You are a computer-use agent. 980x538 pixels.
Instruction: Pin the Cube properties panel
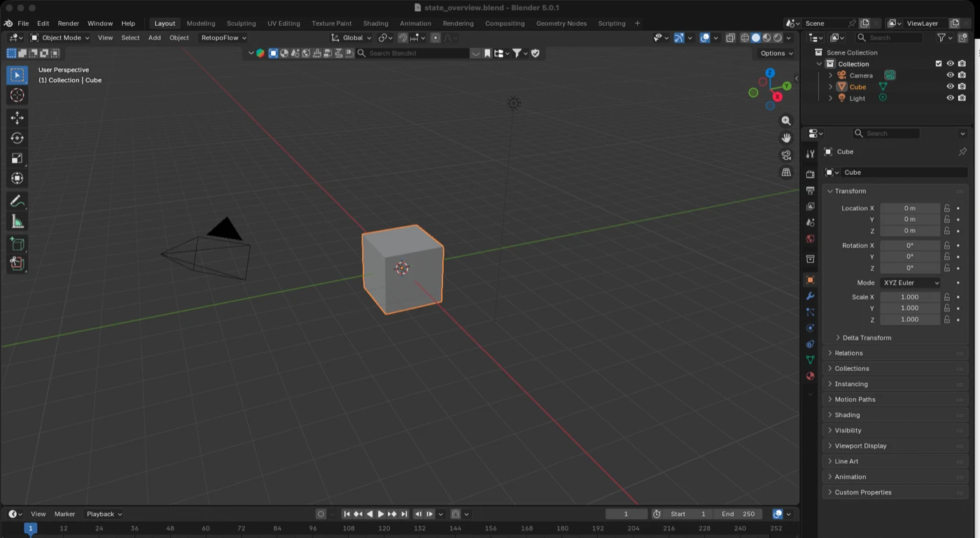[x=962, y=152]
